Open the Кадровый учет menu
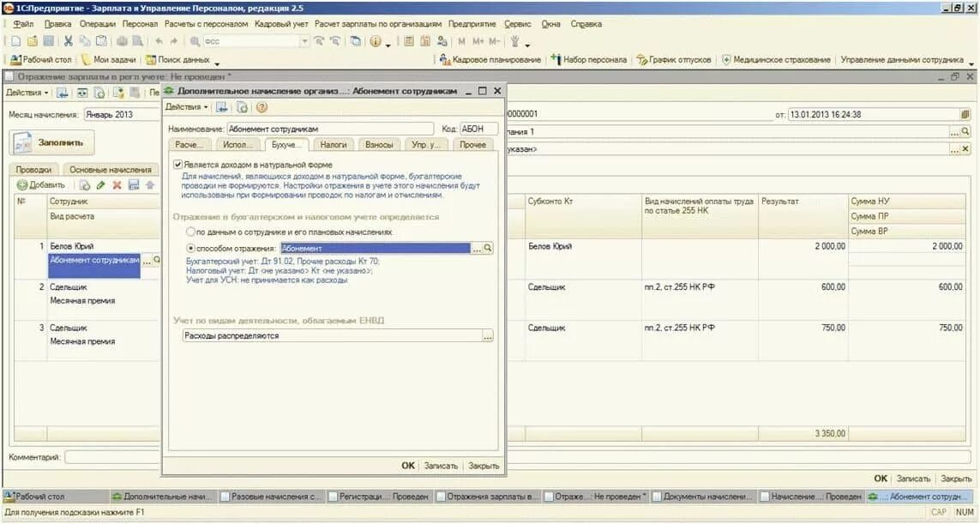 [281, 24]
